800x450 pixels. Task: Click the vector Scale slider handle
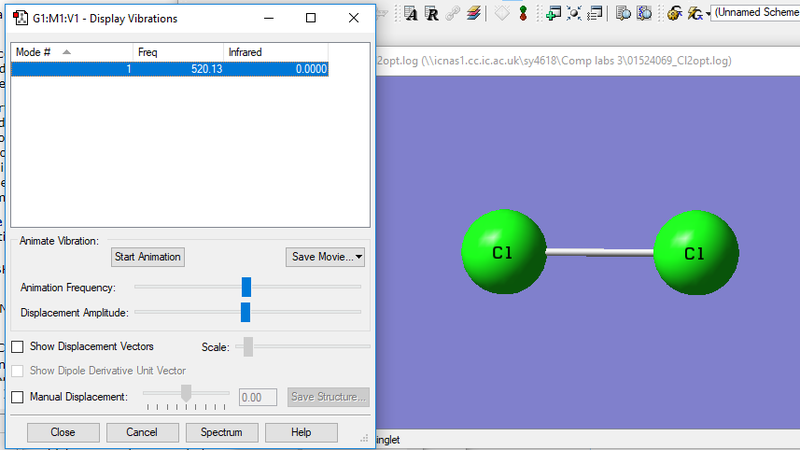pos(248,347)
